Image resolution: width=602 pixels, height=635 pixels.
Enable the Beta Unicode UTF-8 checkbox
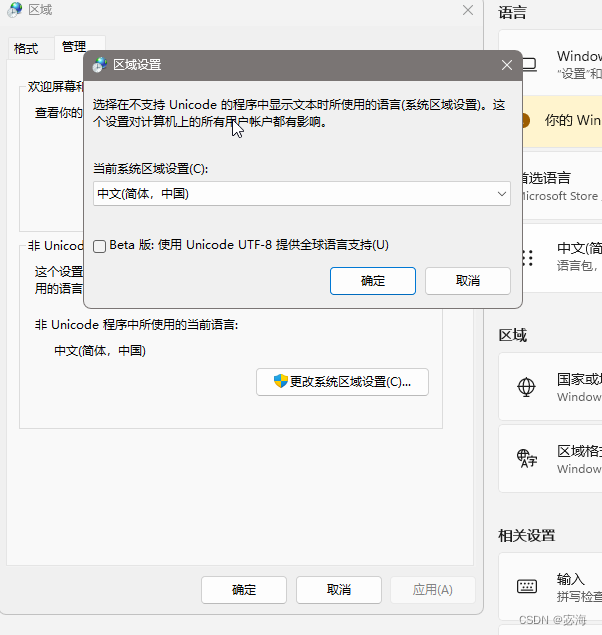(x=100, y=246)
